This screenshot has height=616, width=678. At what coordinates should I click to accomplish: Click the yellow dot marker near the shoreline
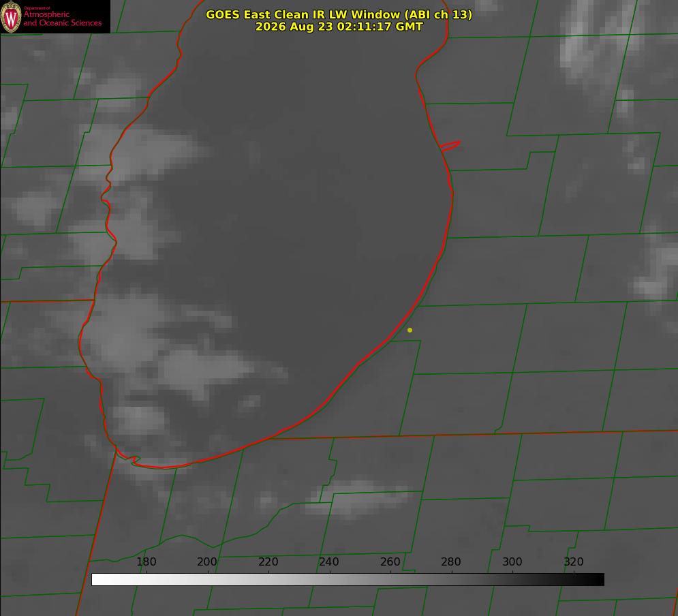(x=410, y=330)
